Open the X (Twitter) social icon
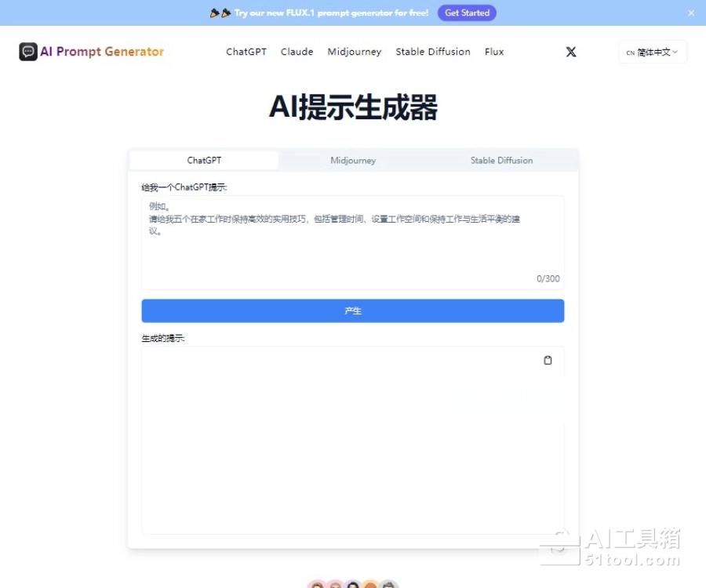 pyautogui.click(x=571, y=52)
